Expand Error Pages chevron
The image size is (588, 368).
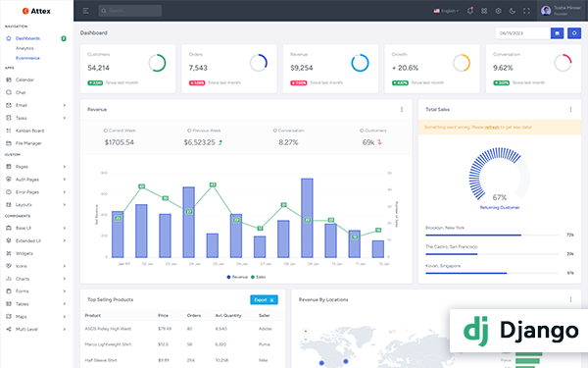pyautogui.click(x=65, y=192)
